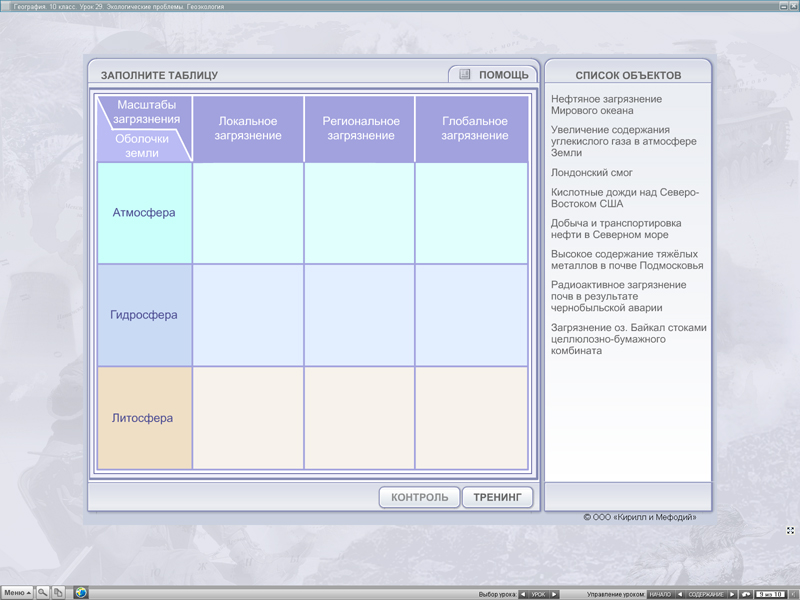Viewport: 800px width, 600px height.
Task: Select 'Кислотные дожди над Северо-Востоком США' item
Action: 625,198
